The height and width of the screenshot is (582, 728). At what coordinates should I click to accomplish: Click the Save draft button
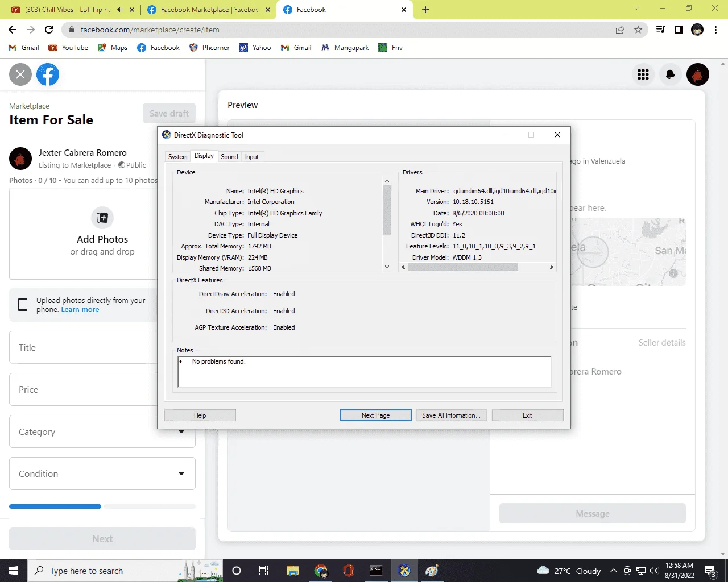(x=169, y=113)
